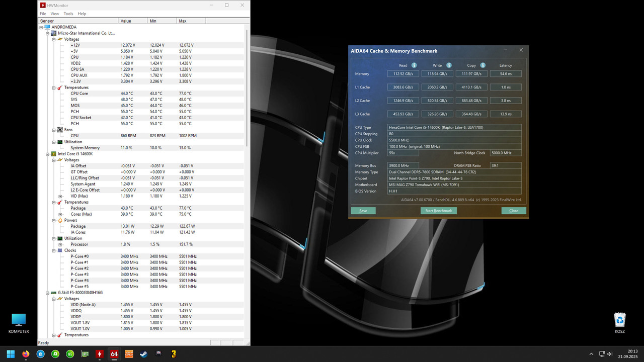Open Steam from the taskbar
Screen dimensions: 644x362
pyautogui.click(x=144, y=354)
